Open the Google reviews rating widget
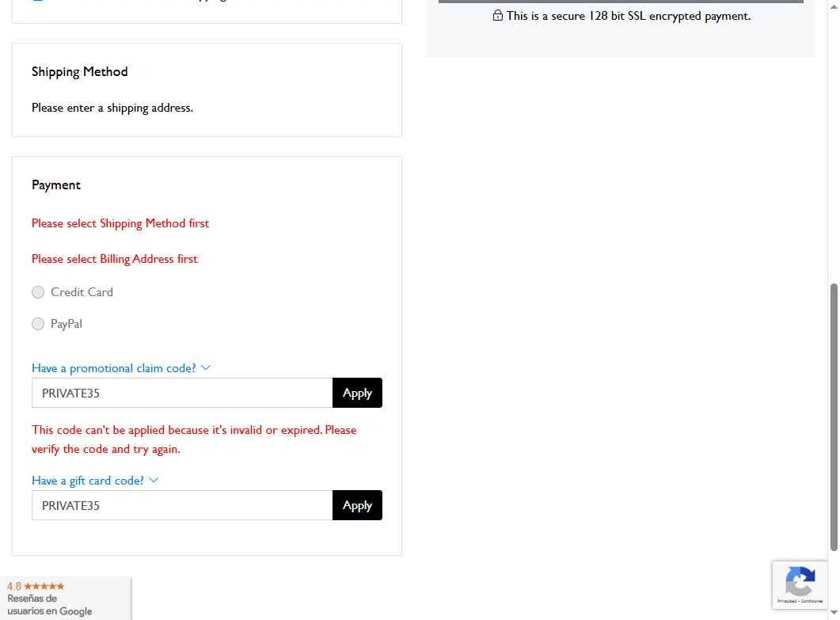Image resolution: width=840 pixels, height=620 pixels. pos(66,599)
